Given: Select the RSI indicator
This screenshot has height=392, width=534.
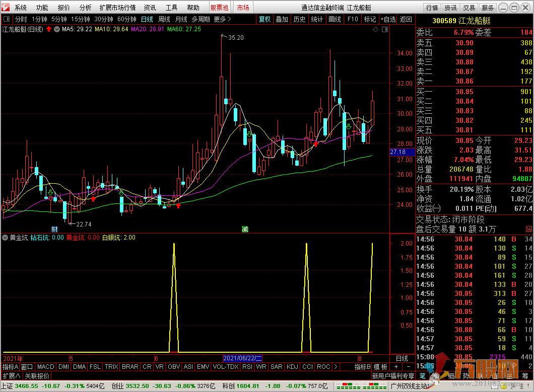Looking at the screenshot, I should [x=247, y=366].
